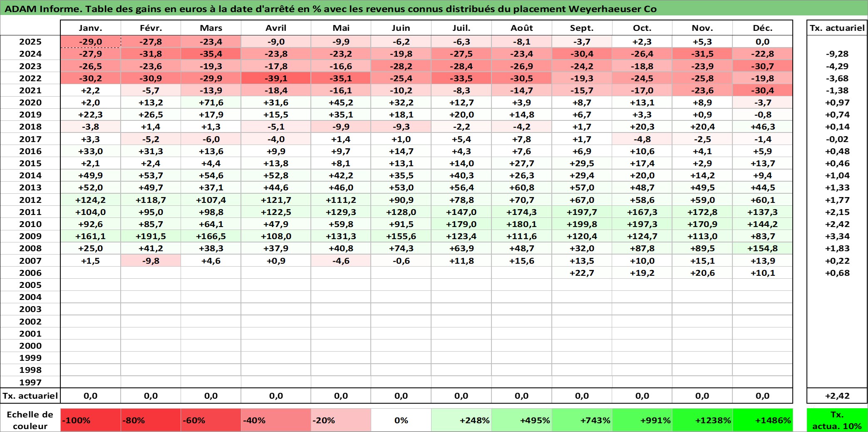The image size is (868, 432).
Task: Click the 'Oct.' column header
Action: [642, 28]
